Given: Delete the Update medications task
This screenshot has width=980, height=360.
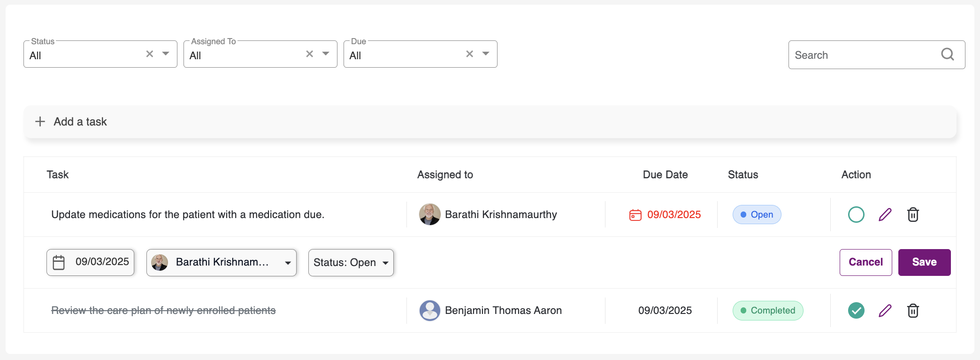Looking at the screenshot, I should coord(913,215).
